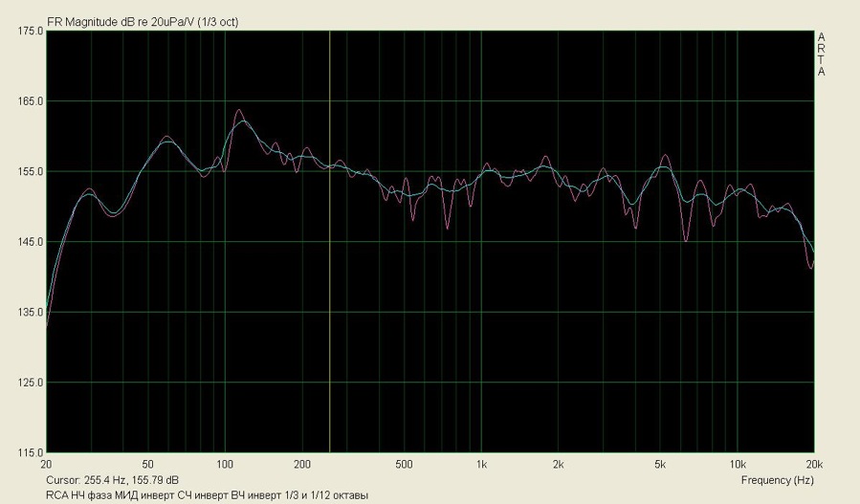Select the 50 Hz axis tick label
860x504 pixels.
click(x=148, y=464)
